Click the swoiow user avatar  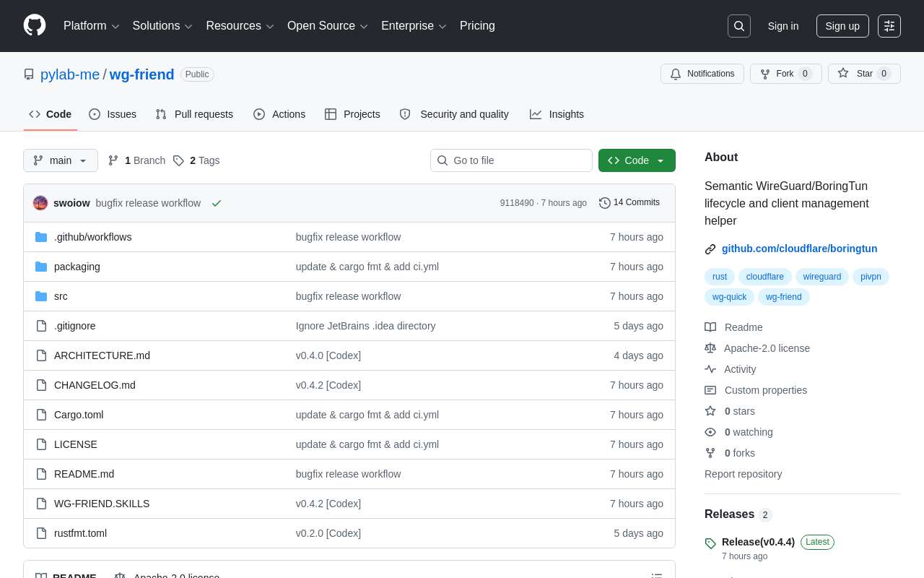(40, 203)
